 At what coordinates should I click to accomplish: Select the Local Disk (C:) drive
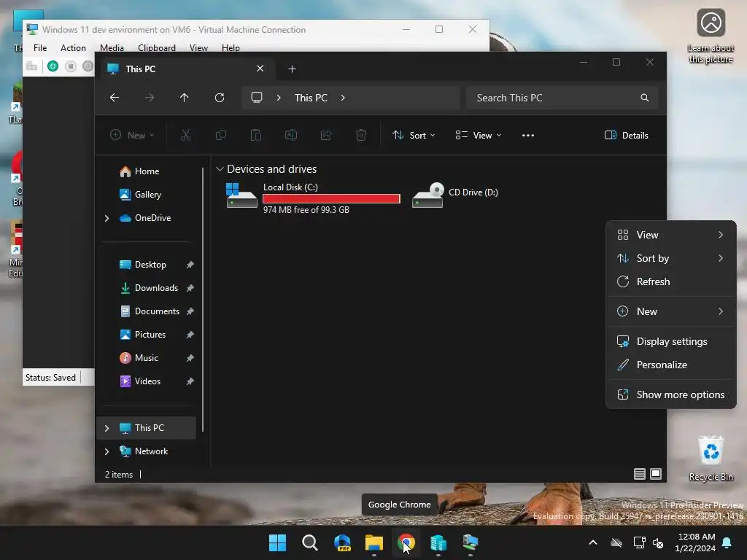[x=313, y=198]
